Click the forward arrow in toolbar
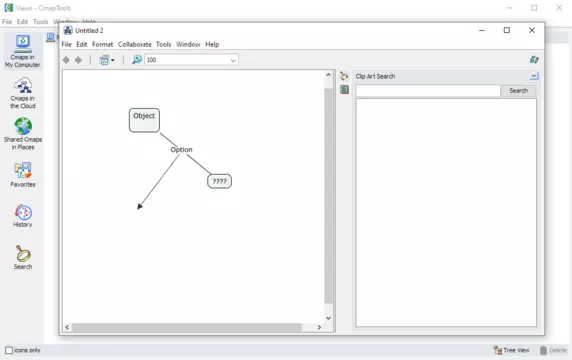 tap(78, 60)
